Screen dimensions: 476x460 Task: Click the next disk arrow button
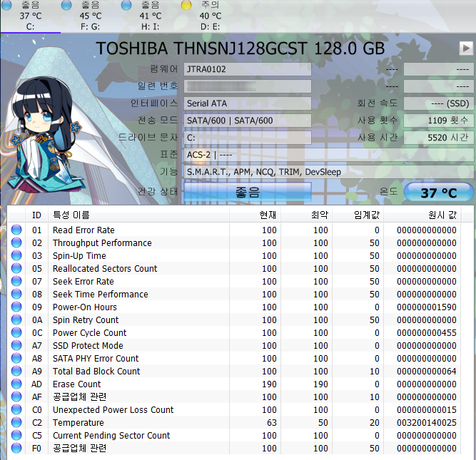coord(466,48)
